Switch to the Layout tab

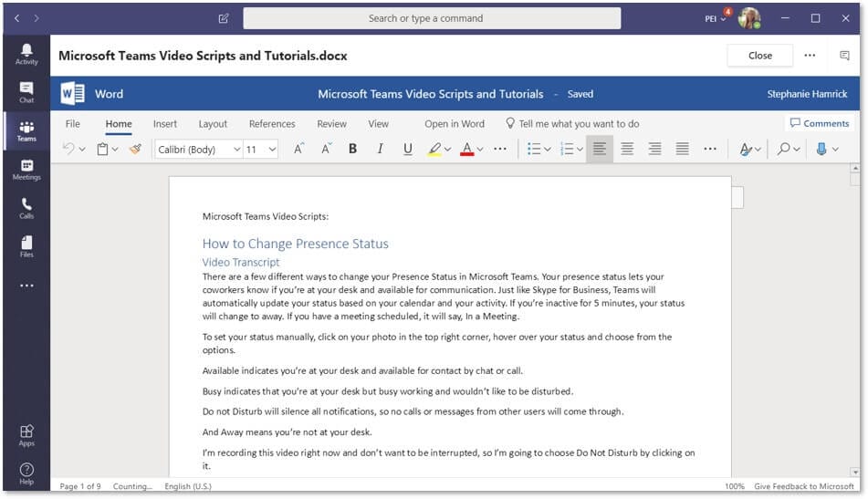click(x=213, y=124)
